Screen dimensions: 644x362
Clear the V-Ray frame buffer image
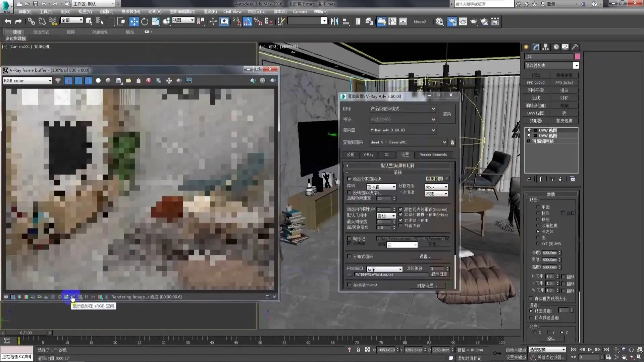click(x=149, y=80)
